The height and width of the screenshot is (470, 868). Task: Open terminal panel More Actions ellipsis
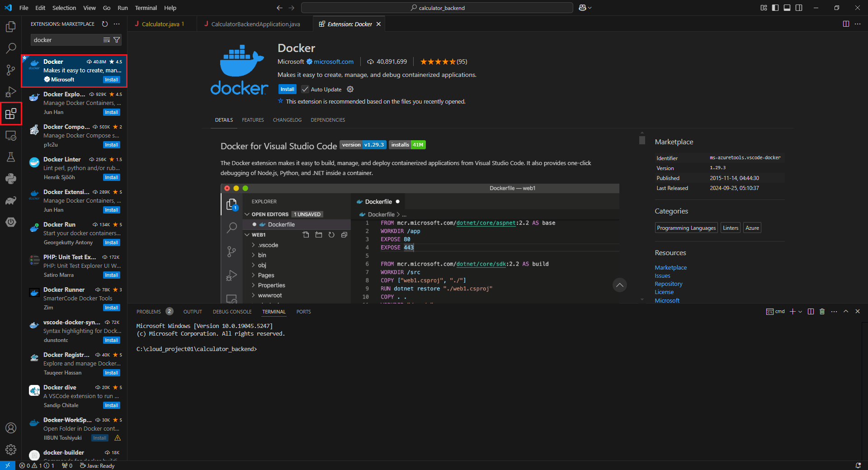[834, 312]
